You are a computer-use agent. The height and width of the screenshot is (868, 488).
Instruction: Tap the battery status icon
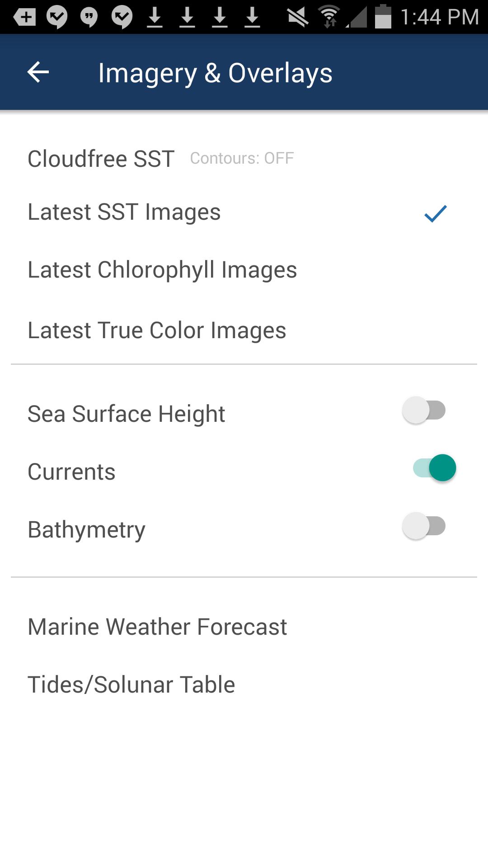pos(383,16)
